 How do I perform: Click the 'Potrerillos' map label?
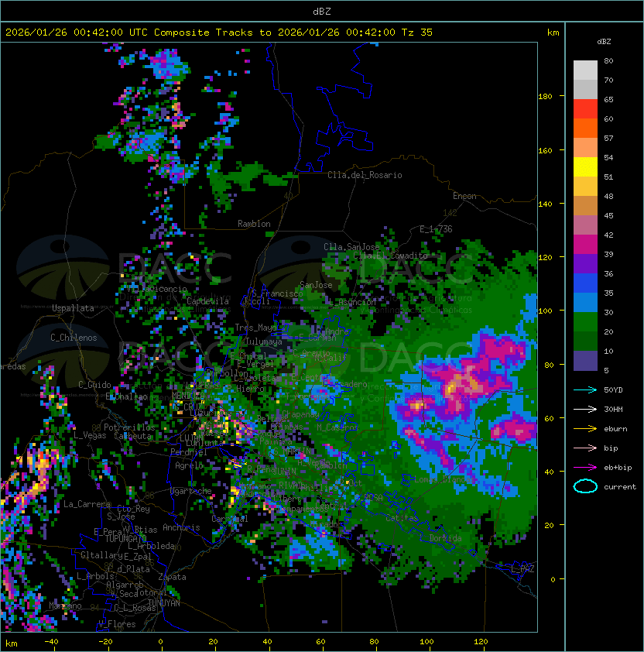click(129, 427)
